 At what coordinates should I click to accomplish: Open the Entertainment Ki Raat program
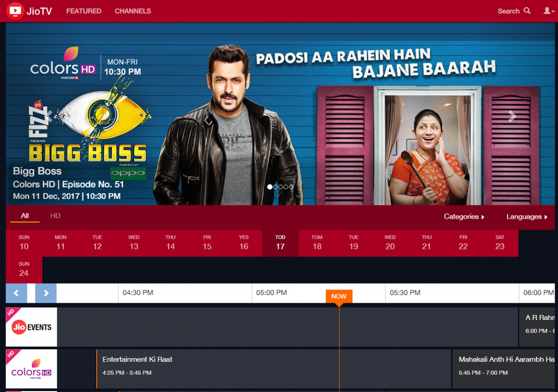click(273, 369)
